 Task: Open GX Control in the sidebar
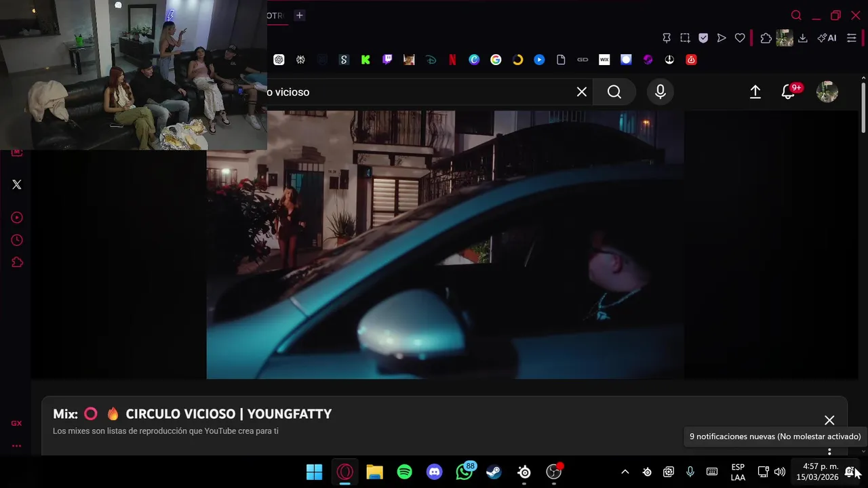tap(16, 423)
